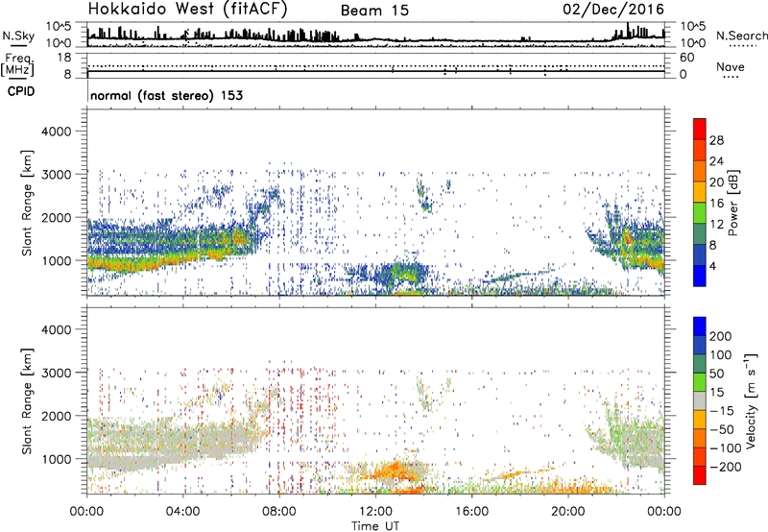Click the orange 20–24 dB power color segment
The width and height of the screenshot is (768, 532).
(700, 171)
